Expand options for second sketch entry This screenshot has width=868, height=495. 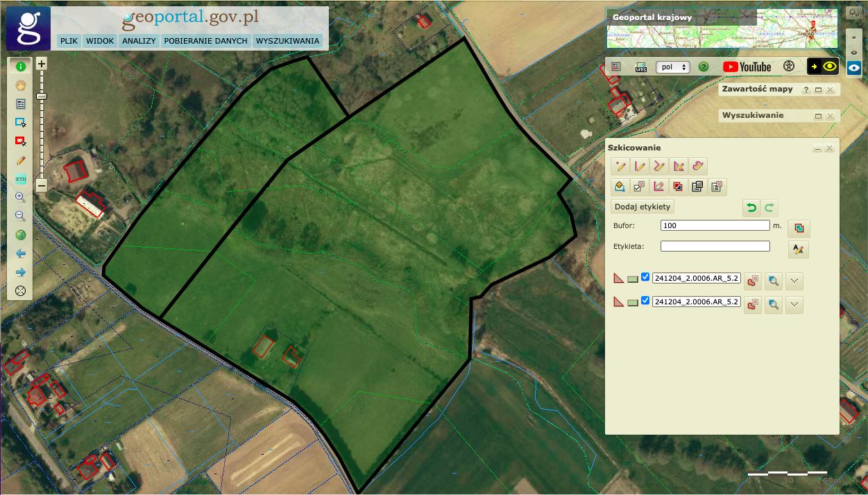794,304
